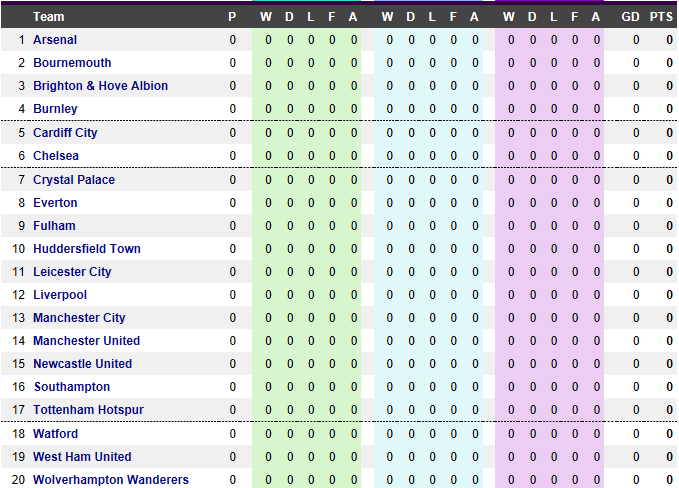Click the PTS column header
Viewport: 679px width, 488px height.
coord(661,17)
